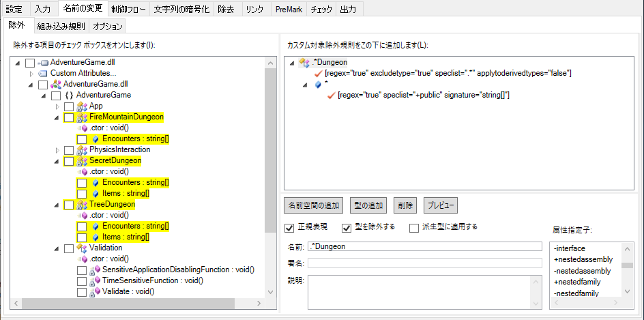Collapse the FireMountainDungeon node
The height and width of the screenshot is (320, 644).
click(57, 117)
